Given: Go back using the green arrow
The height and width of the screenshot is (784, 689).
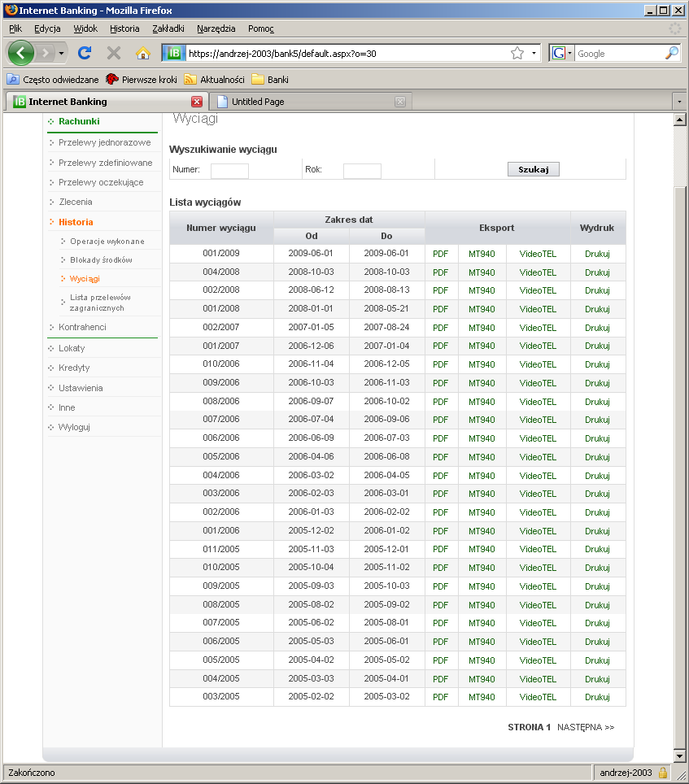Looking at the screenshot, I should (x=20, y=53).
